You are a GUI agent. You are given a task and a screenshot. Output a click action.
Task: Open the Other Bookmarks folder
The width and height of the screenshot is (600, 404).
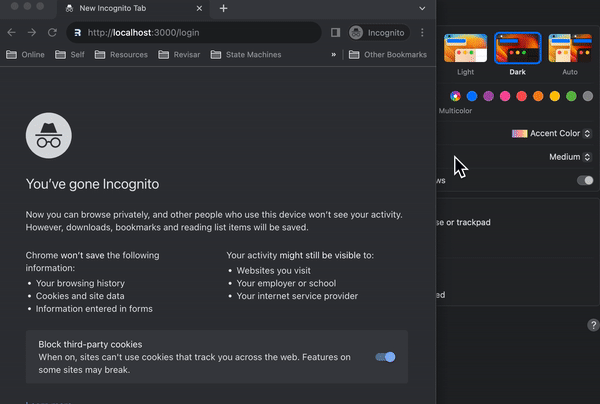point(388,55)
